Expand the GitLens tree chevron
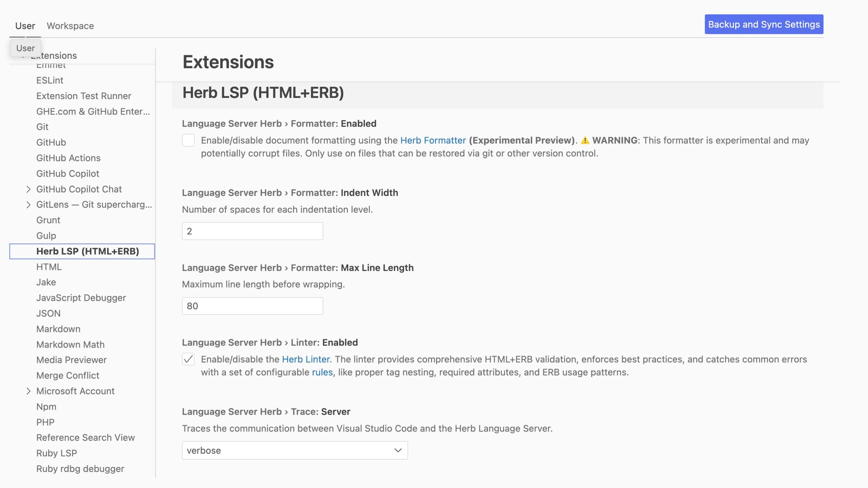The image size is (868, 488). pos(28,205)
